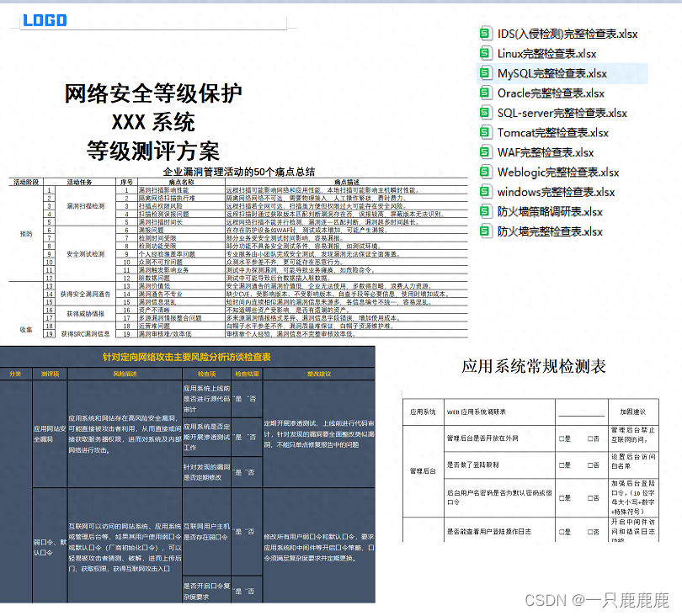This screenshot has width=682, height=616.
Task: Tick 是 for 是否做了登陆限制
Action: [565, 465]
